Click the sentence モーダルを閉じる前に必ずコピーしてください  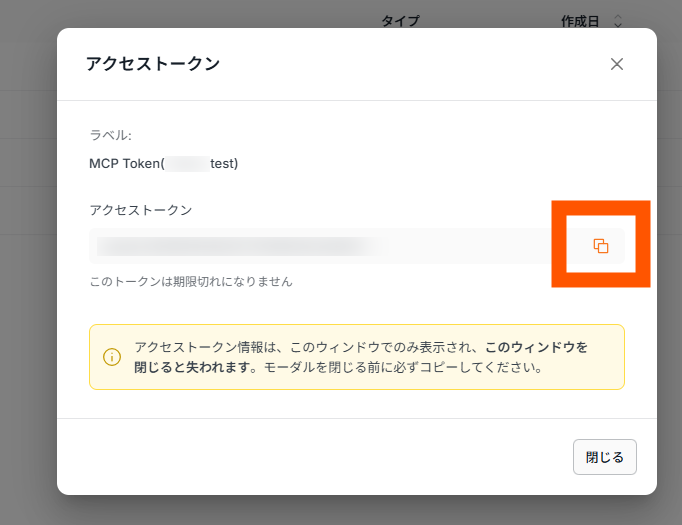tap(402, 367)
